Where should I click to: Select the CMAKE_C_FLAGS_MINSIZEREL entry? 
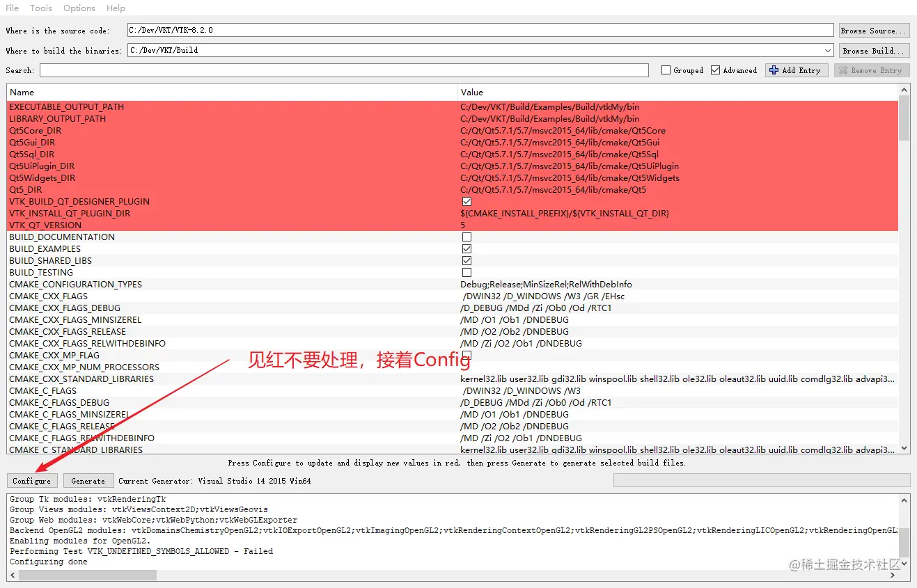69,415
